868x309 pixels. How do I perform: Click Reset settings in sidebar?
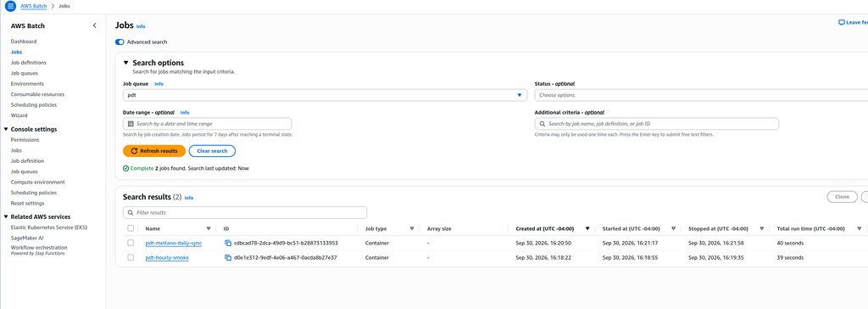[x=28, y=203]
